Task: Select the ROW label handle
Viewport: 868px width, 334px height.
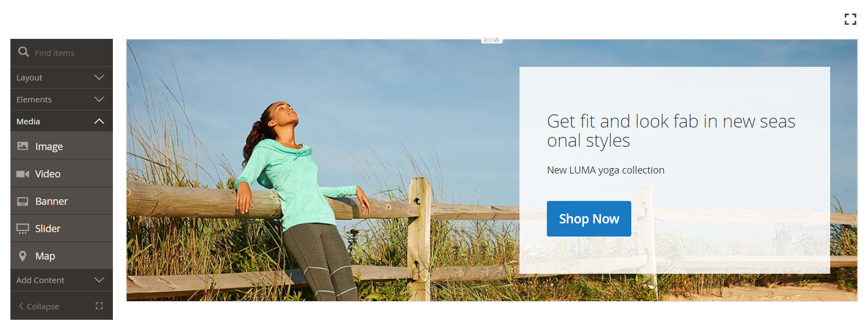Action: pos(492,40)
